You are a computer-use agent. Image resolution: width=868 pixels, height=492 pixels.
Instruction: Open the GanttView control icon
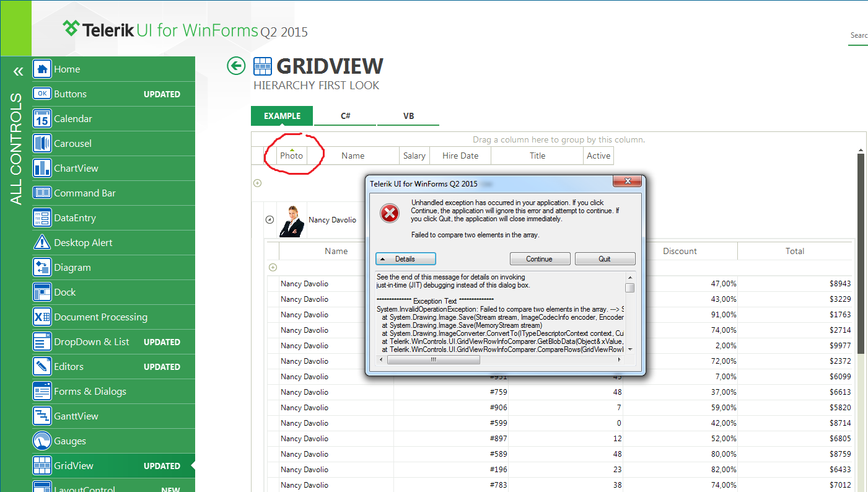coord(42,416)
